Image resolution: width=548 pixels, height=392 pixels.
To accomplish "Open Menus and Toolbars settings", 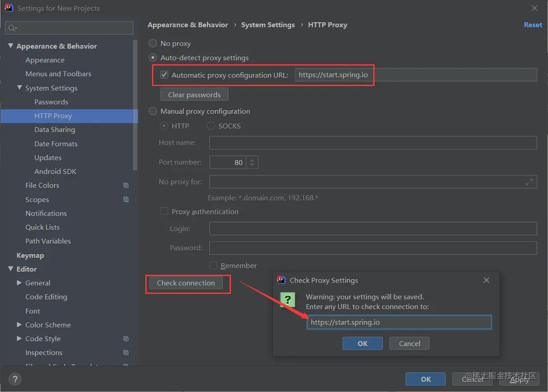I will [x=58, y=74].
